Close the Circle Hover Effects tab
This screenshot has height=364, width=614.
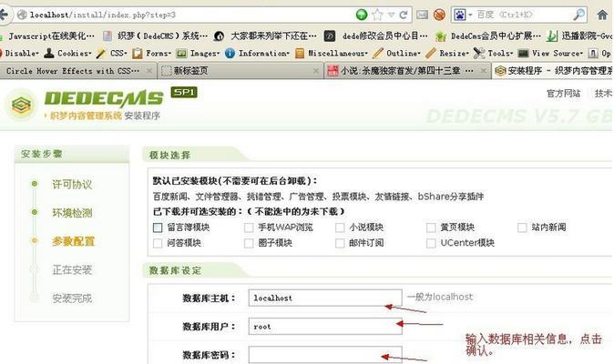[149, 71]
